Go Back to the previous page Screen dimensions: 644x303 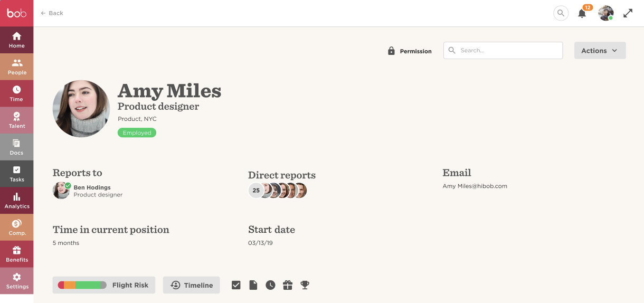52,13
